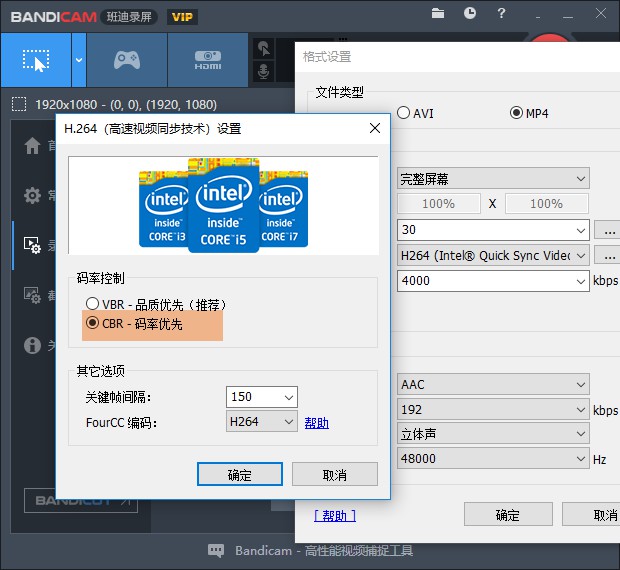Open Home tab in Bandicam sidebar

pyautogui.click(x=32, y=145)
